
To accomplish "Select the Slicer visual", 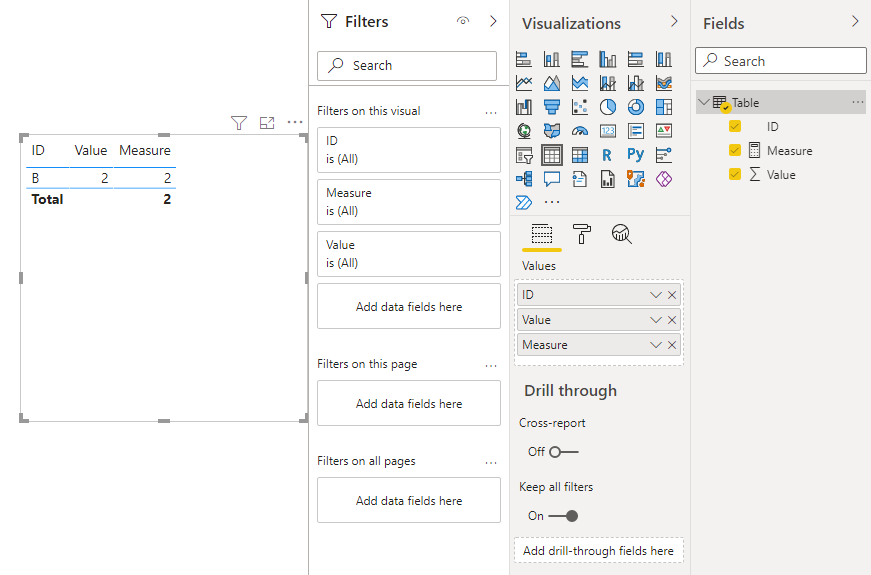I will click(x=524, y=155).
